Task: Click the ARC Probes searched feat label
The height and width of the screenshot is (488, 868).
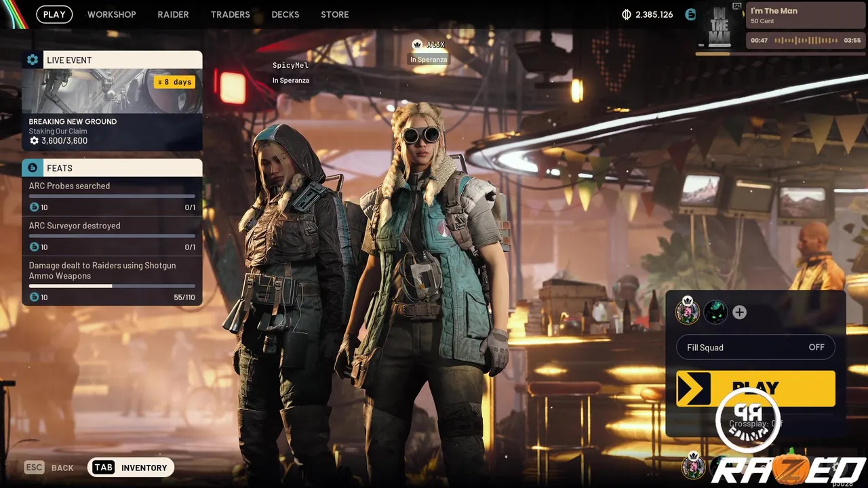Action: pos(69,186)
